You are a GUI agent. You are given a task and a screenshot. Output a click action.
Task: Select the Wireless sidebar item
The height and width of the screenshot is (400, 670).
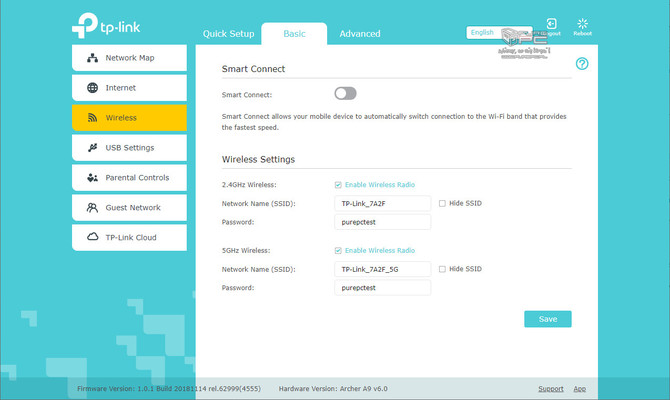coord(129,118)
